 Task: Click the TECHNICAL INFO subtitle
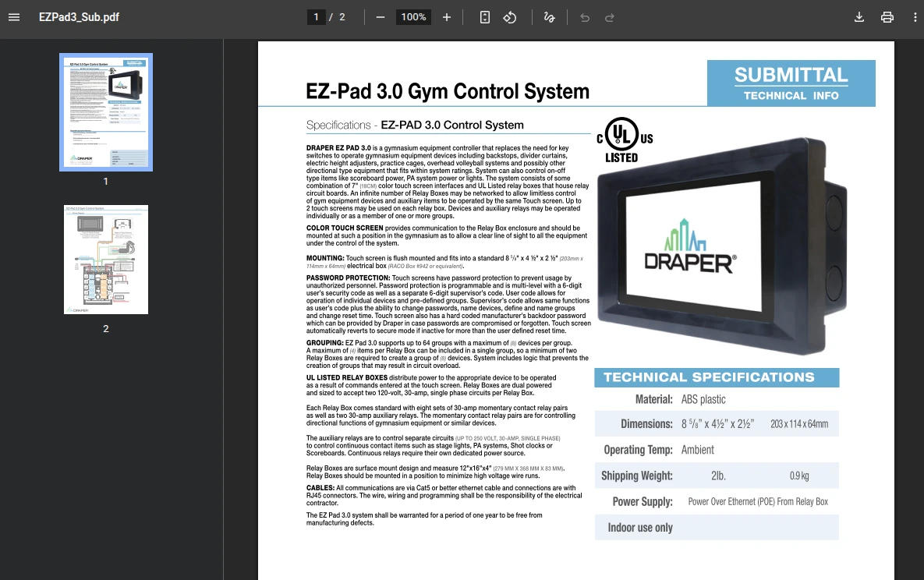click(791, 95)
